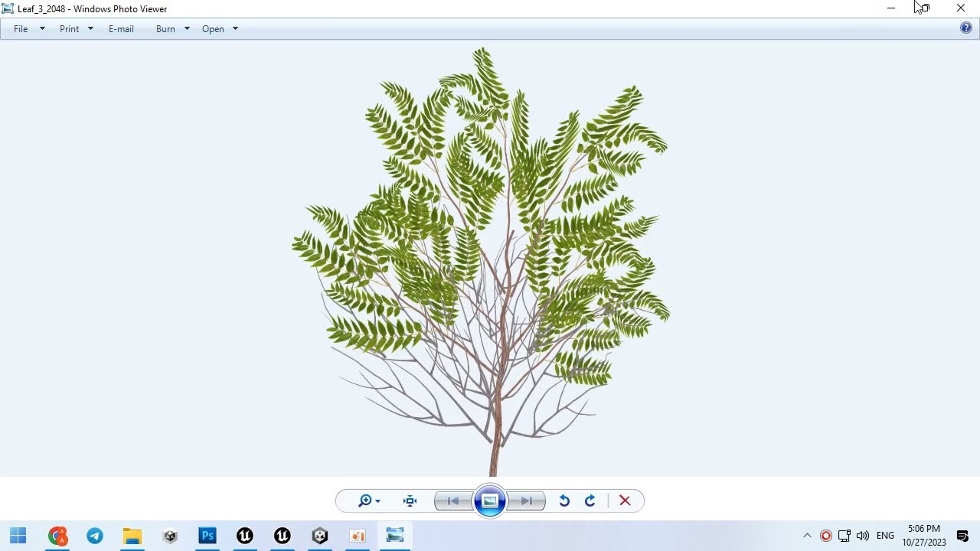Fit the image to the window

[410, 500]
